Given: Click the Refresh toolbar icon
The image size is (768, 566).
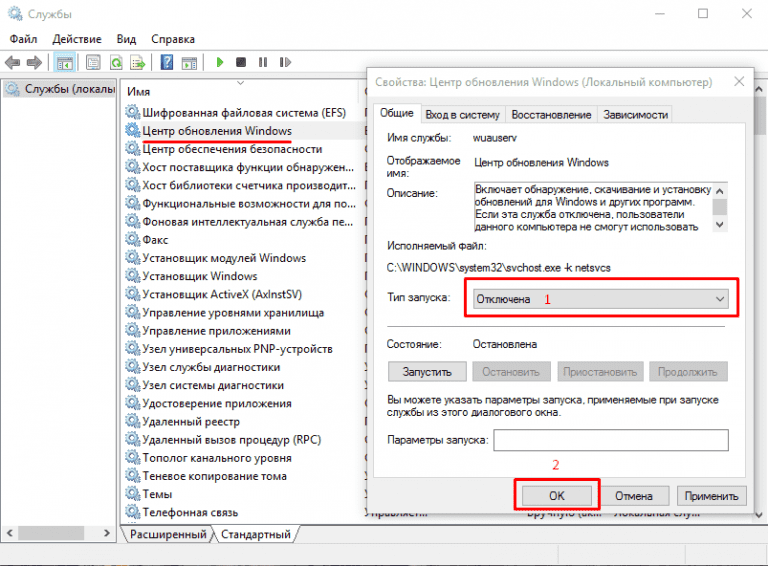Looking at the screenshot, I should (x=116, y=63).
